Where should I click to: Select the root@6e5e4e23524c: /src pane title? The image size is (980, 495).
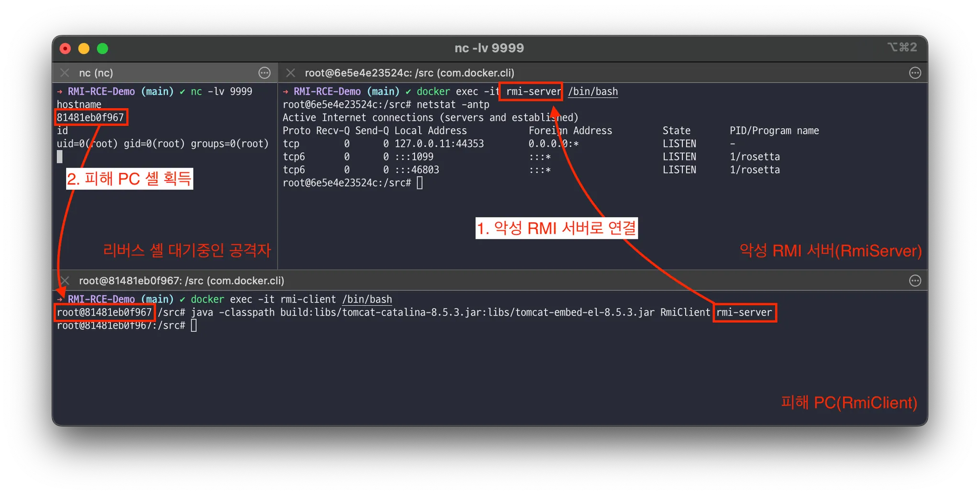coord(410,73)
